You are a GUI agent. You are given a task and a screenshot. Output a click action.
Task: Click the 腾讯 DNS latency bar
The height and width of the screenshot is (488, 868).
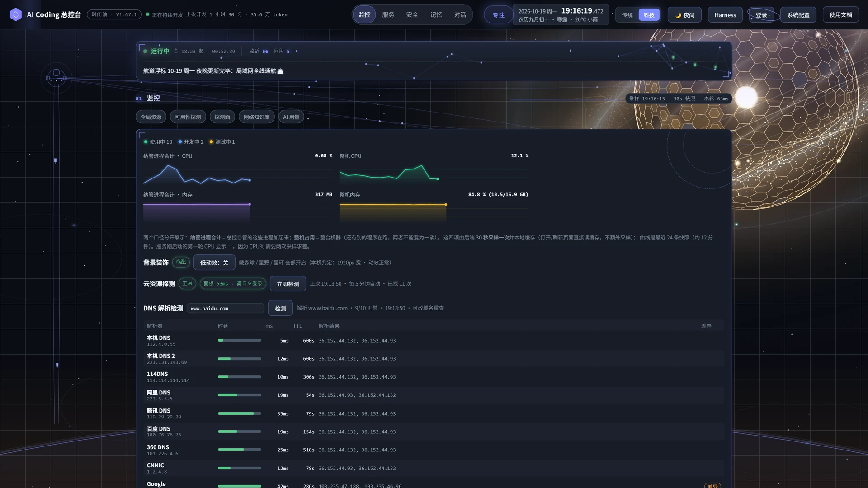[240, 413]
